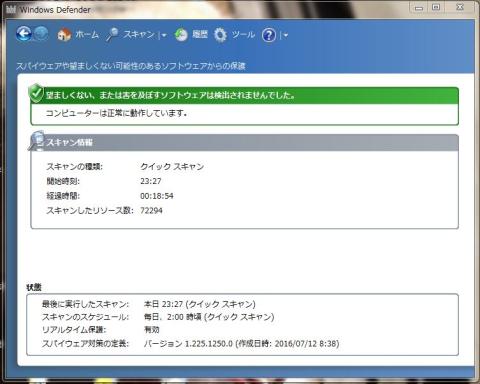Minimize the Windows Defender window
This screenshot has width=480, height=384.
[x=419, y=7]
